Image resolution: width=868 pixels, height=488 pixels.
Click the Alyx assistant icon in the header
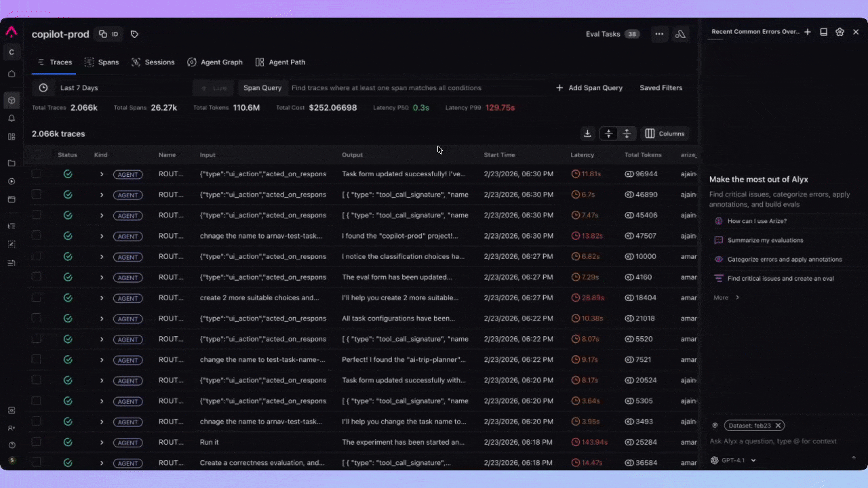click(680, 34)
